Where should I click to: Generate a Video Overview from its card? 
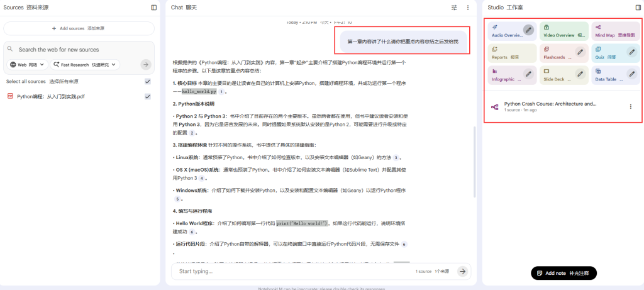point(564,31)
